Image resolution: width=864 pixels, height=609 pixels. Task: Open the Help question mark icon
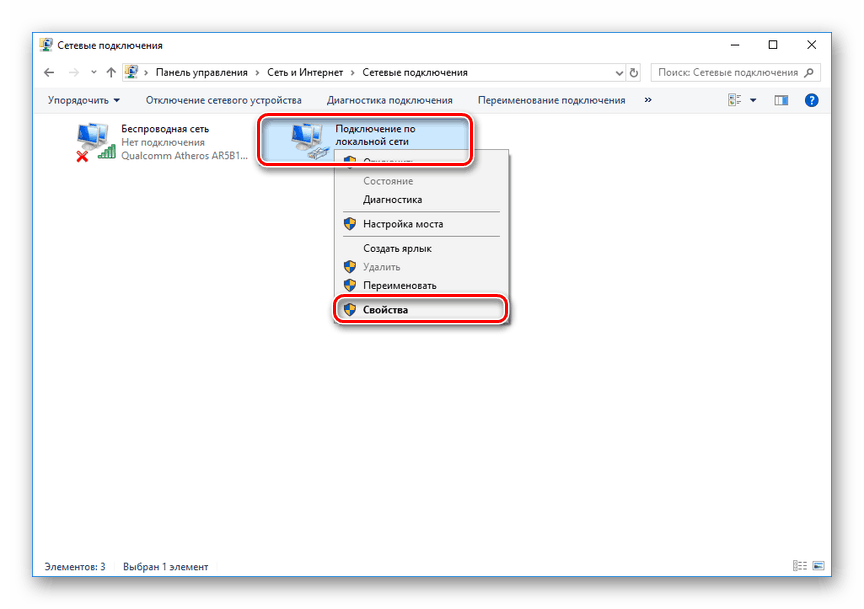point(812,100)
